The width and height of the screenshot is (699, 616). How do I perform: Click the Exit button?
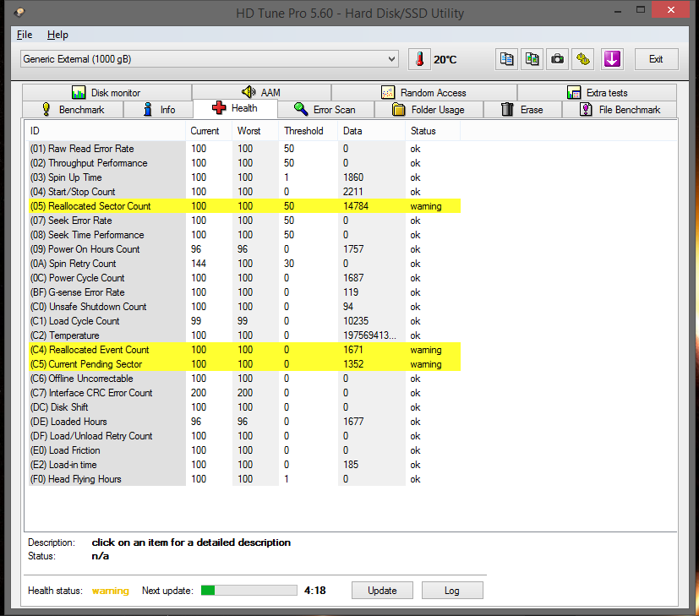656,59
